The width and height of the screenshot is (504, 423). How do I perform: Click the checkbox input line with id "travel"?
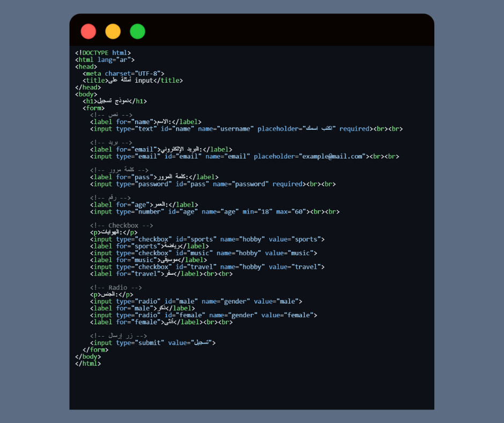pos(207,267)
